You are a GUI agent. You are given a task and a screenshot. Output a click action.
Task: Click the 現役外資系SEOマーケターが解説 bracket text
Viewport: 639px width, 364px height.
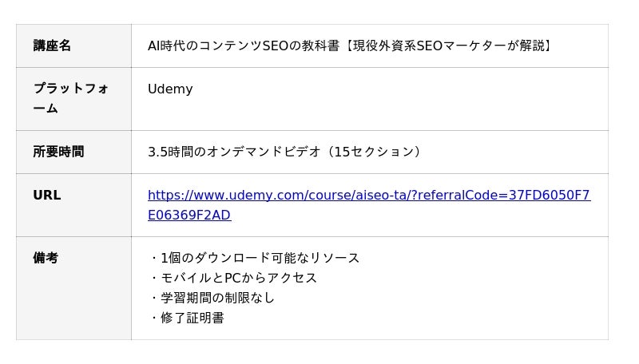point(449,45)
